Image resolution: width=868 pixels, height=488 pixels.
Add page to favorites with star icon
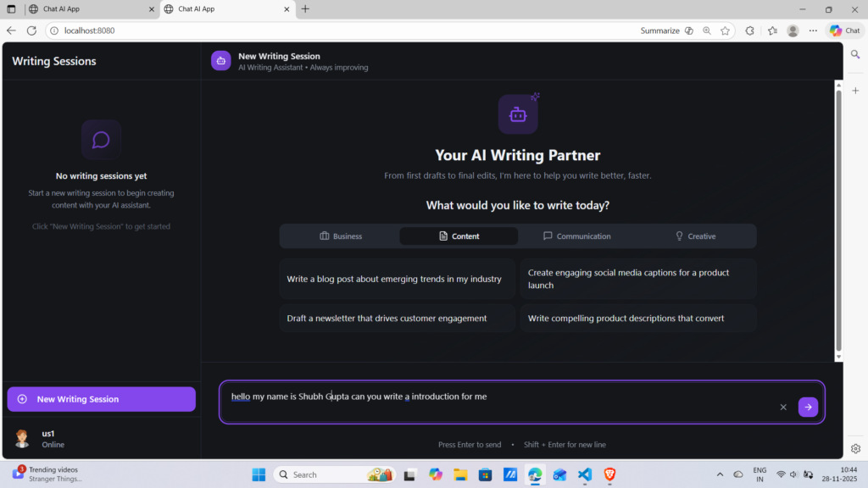coord(726,30)
